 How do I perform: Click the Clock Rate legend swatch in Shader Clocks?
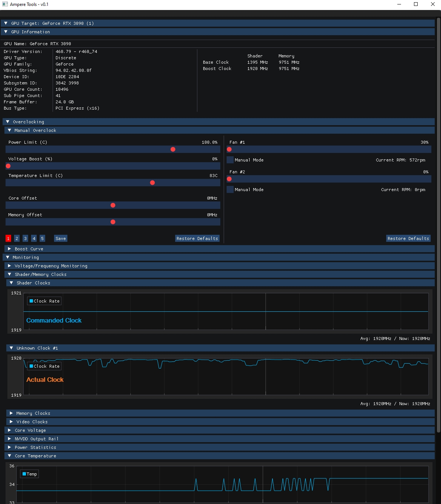(31, 301)
